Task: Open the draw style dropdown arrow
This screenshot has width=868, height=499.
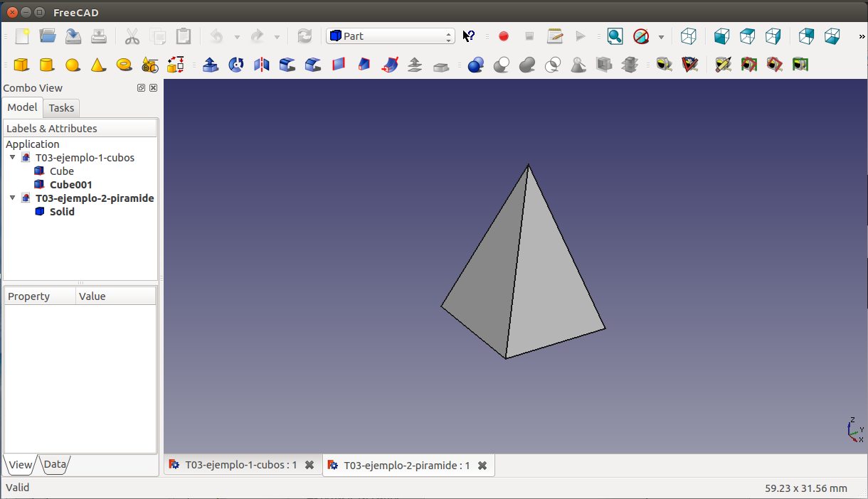Action: (661, 37)
